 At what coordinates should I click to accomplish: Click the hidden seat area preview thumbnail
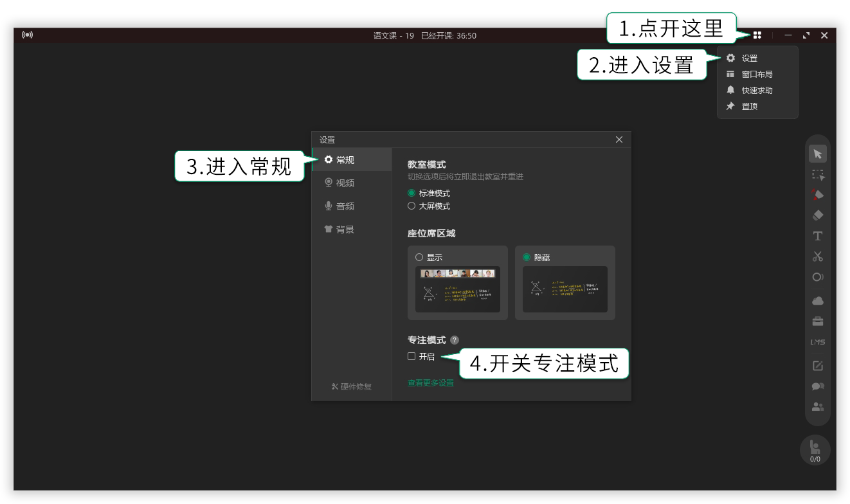click(565, 289)
